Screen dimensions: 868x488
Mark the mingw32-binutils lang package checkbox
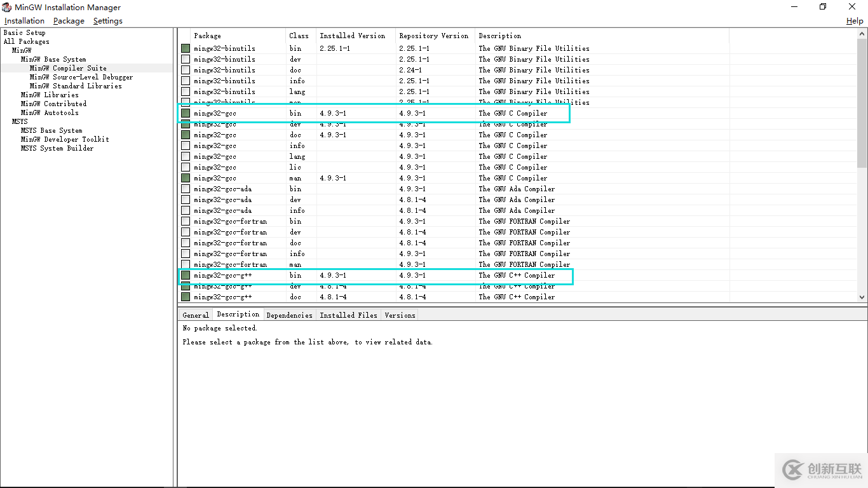186,91
